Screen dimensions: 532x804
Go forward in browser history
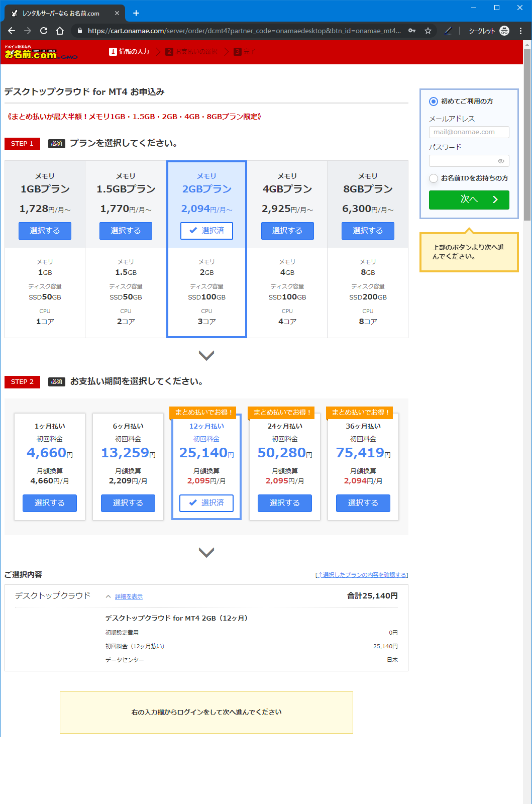tap(28, 31)
